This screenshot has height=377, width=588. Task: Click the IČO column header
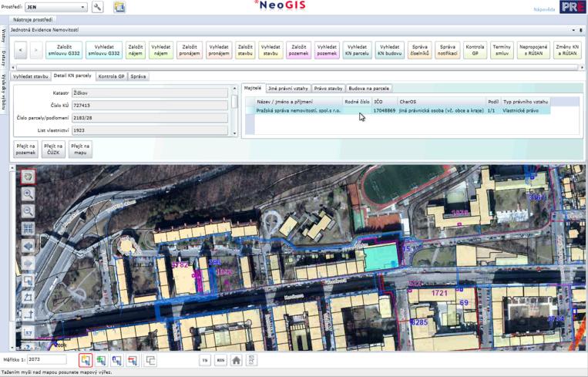click(x=385, y=102)
